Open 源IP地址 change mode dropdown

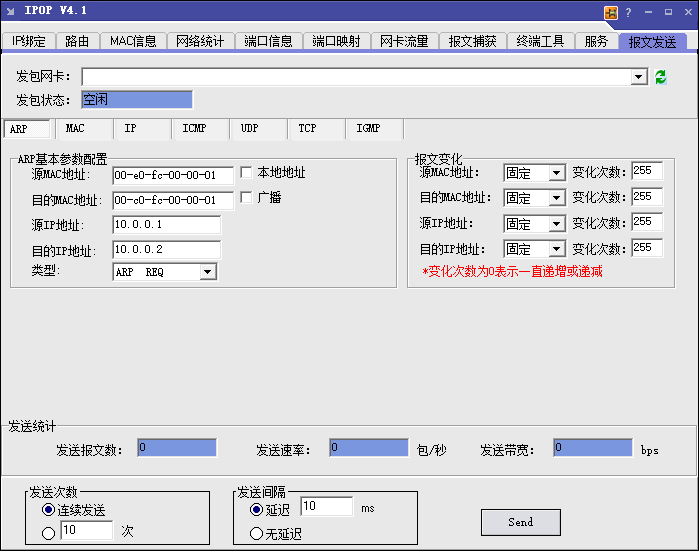point(556,223)
